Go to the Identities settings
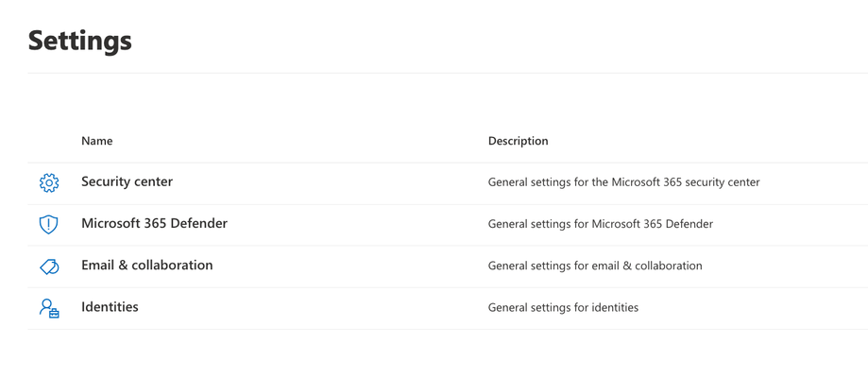The height and width of the screenshot is (378, 868). click(x=110, y=306)
